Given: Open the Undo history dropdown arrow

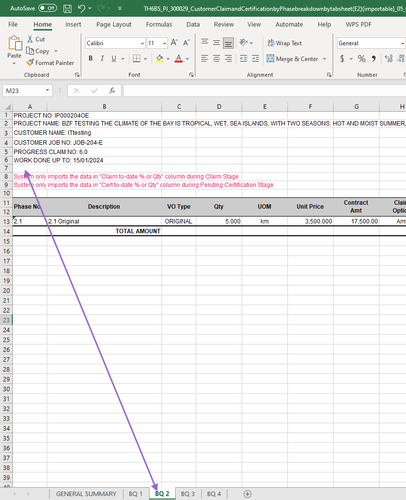Looking at the screenshot, I should click(x=90, y=8).
